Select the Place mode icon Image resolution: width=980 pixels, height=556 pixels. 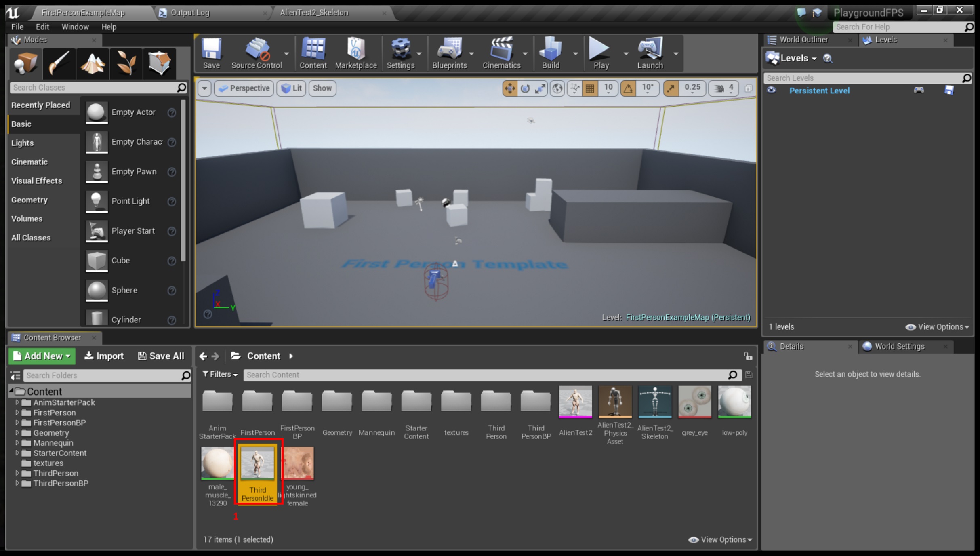pyautogui.click(x=25, y=63)
